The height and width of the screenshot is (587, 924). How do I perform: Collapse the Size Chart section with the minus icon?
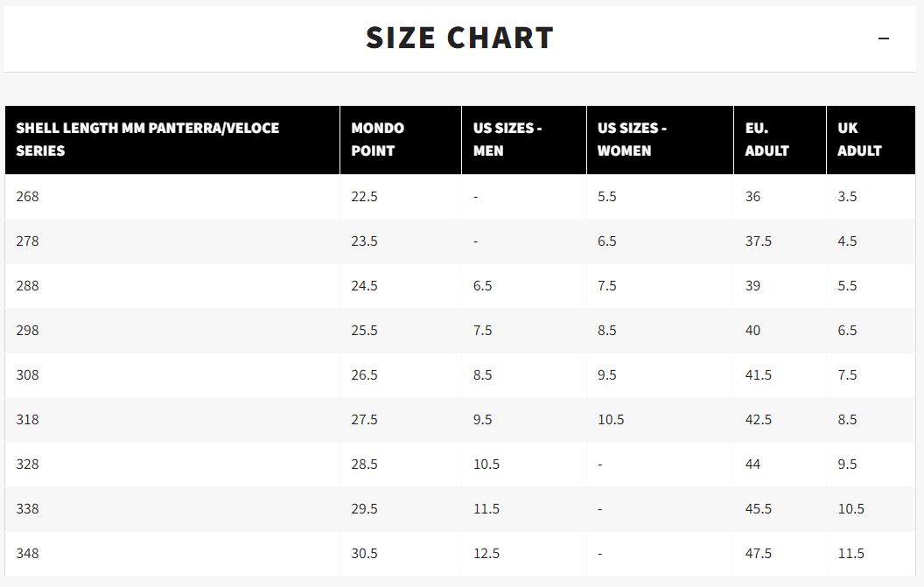(x=884, y=38)
